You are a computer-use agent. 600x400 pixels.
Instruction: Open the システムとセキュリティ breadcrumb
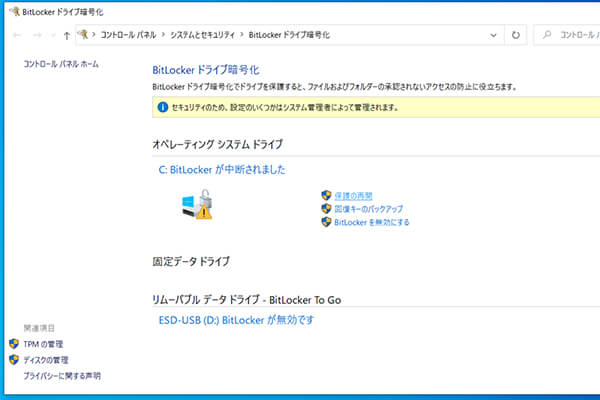pos(202,35)
